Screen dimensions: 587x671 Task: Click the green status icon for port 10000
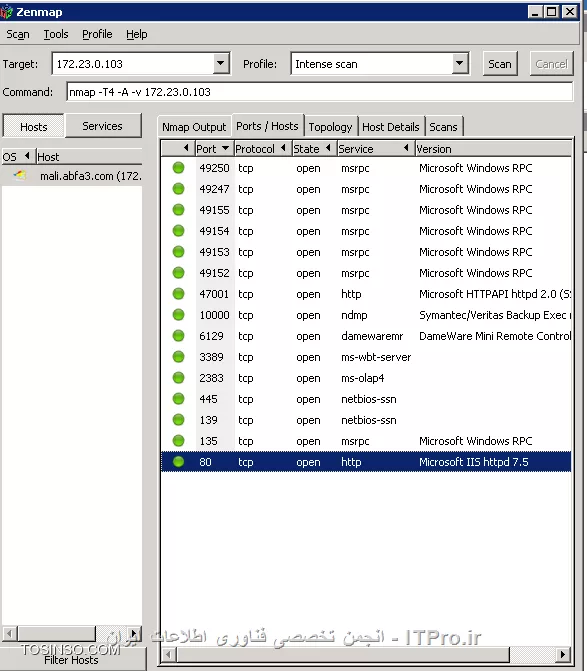pyautogui.click(x=178, y=315)
